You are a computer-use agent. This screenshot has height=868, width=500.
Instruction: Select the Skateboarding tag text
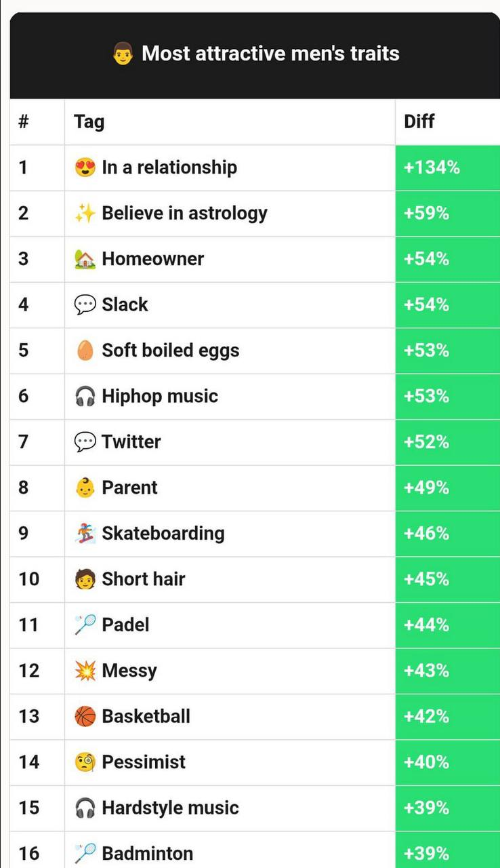[163, 534]
